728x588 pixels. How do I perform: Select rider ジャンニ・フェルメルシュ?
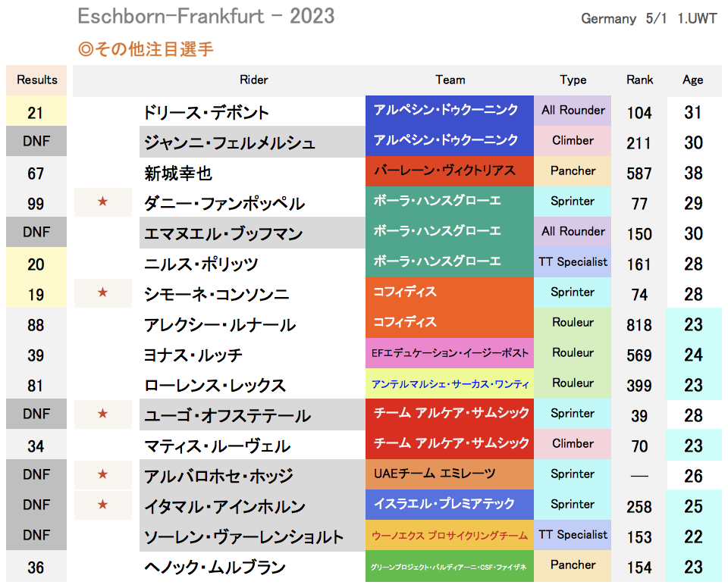[x=229, y=143]
